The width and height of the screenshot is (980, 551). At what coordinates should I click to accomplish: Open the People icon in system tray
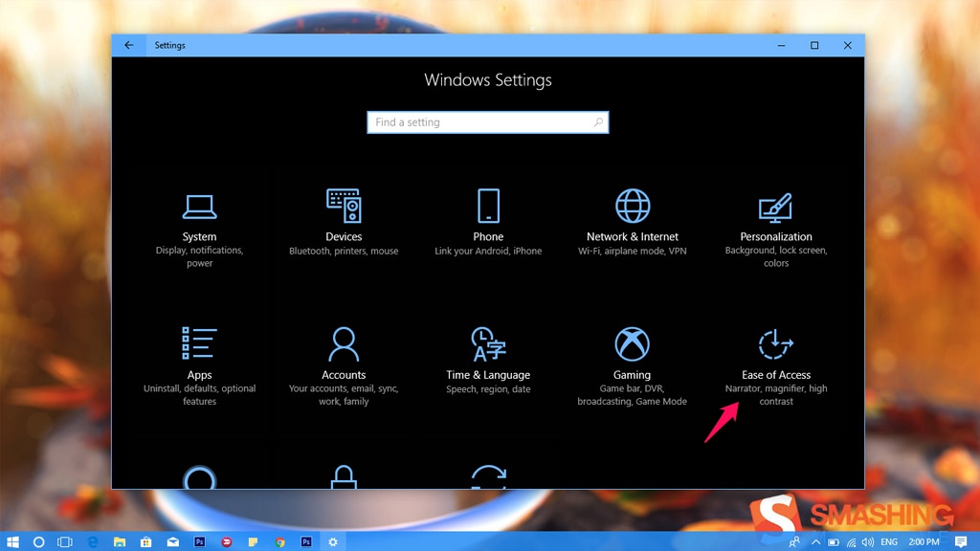[794, 541]
